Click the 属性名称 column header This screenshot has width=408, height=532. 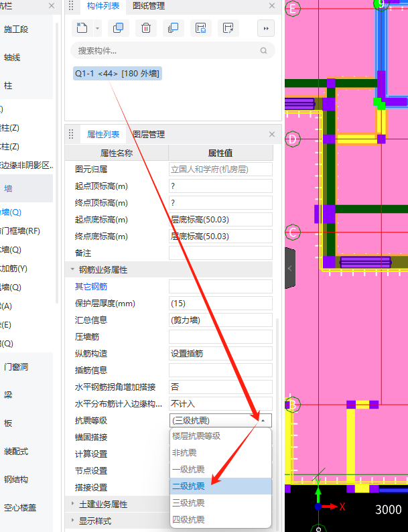(x=117, y=153)
